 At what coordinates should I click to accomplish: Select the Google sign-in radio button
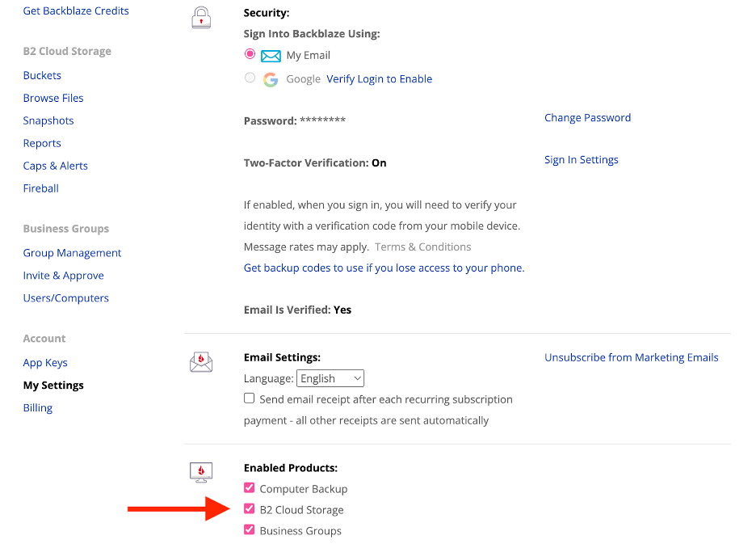coord(250,78)
